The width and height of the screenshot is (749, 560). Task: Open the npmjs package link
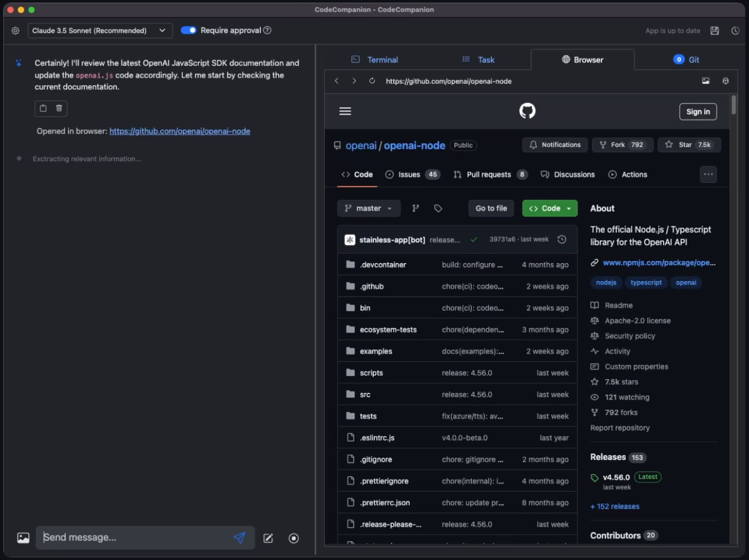pyautogui.click(x=659, y=262)
